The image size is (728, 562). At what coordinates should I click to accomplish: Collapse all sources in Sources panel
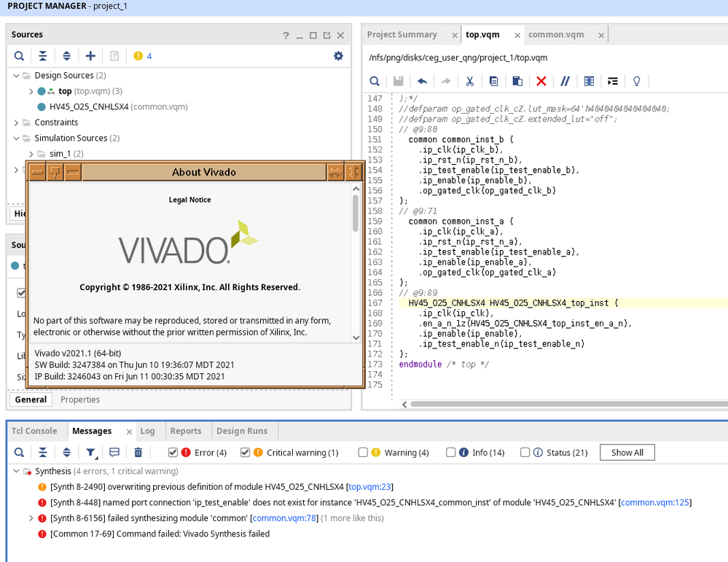43,55
